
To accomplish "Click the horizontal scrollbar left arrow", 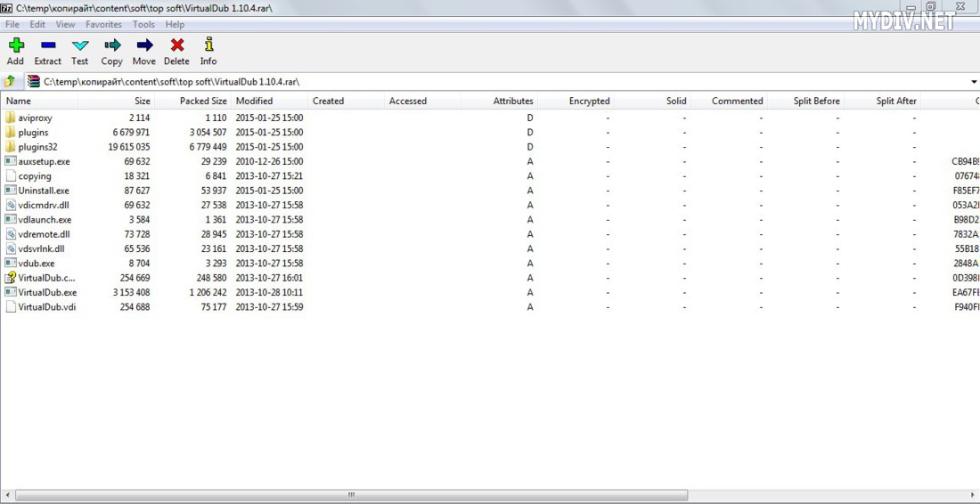I will coord(6,495).
